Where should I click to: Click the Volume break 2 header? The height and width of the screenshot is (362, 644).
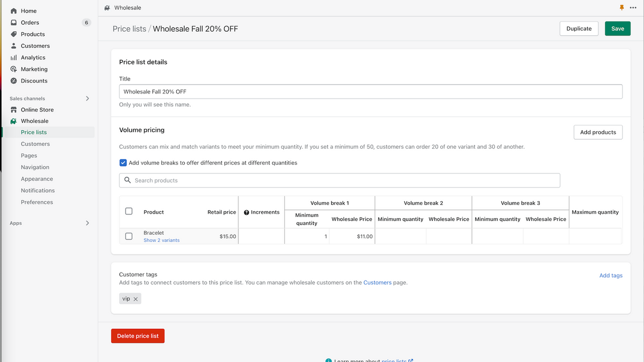pos(424,203)
